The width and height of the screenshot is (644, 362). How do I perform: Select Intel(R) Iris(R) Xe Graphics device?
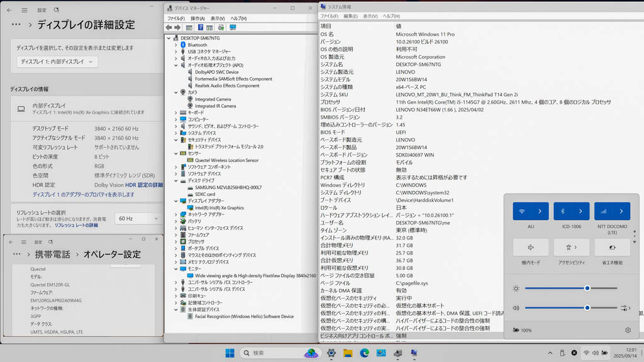pos(219,207)
